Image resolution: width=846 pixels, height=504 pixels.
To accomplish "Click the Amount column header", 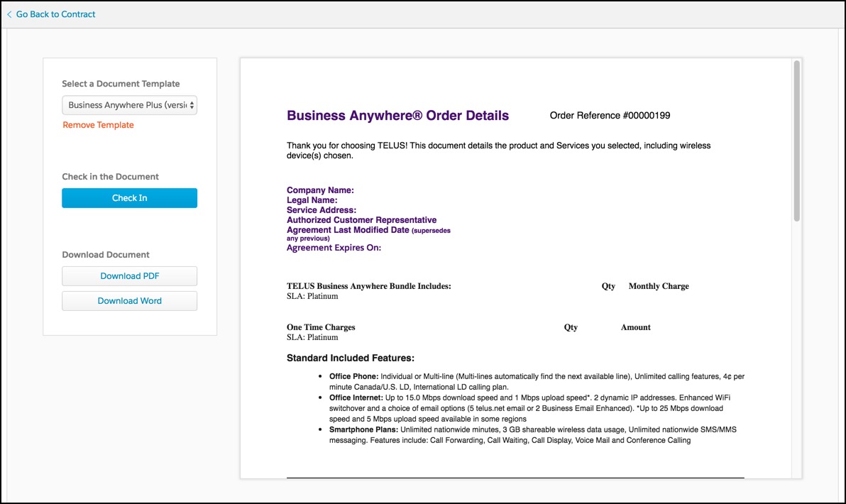I will tap(636, 327).
